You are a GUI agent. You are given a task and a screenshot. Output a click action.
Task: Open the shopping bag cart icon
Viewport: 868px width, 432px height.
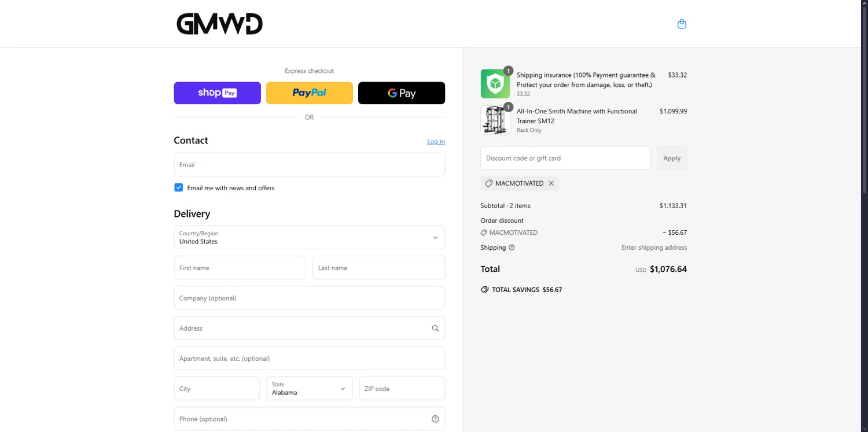(x=682, y=24)
